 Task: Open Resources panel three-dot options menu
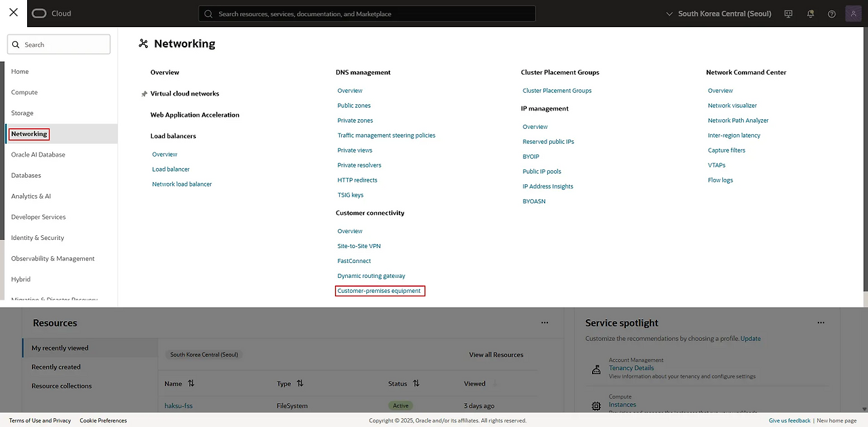pyautogui.click(x=545, y=323)
